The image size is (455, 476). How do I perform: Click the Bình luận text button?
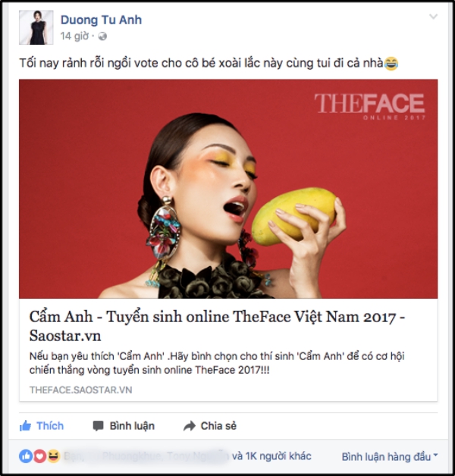click(132, 426)
